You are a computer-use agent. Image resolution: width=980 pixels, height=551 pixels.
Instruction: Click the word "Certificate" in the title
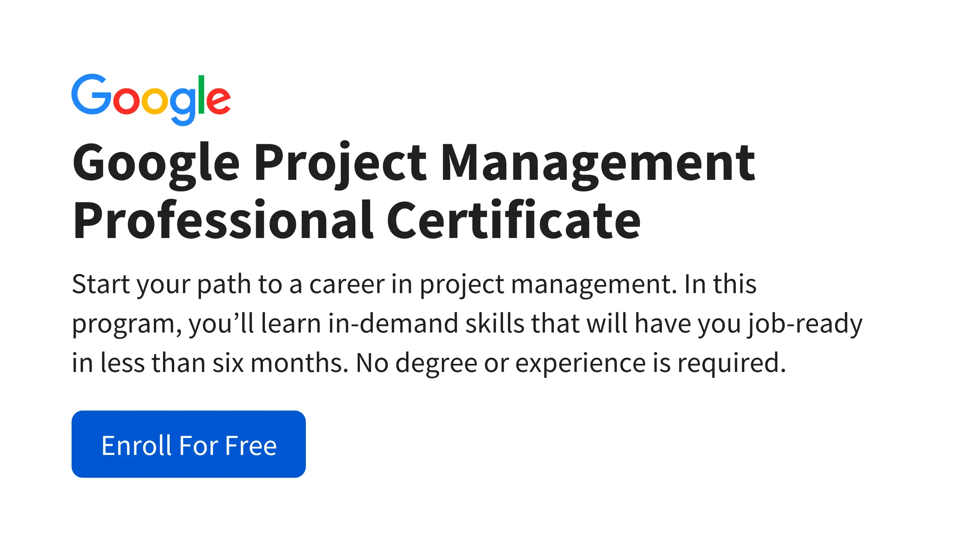(x=513, y=221)
